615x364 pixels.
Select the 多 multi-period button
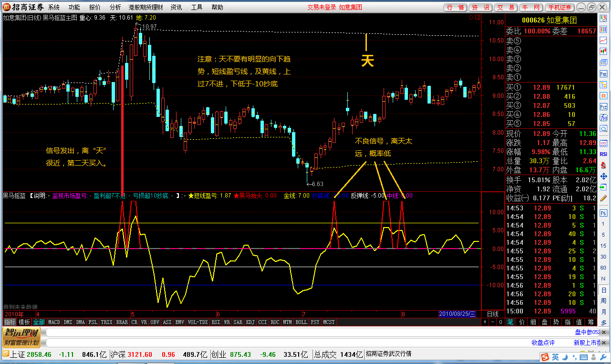[604, 322]
